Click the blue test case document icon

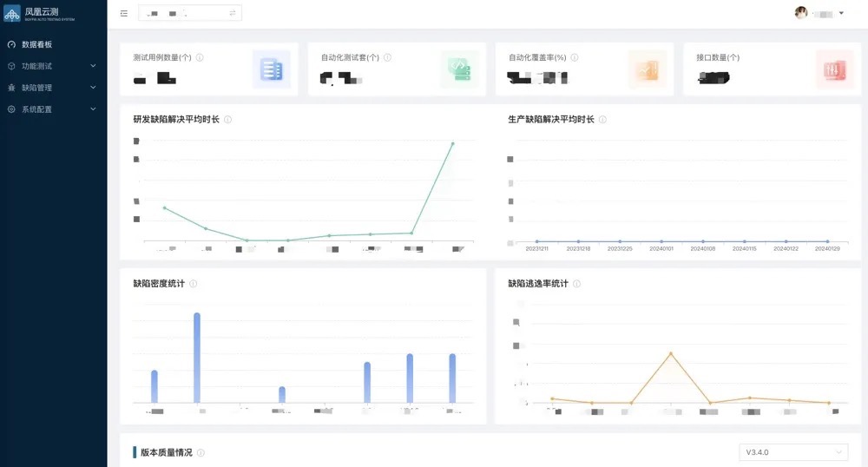(271, 69)
